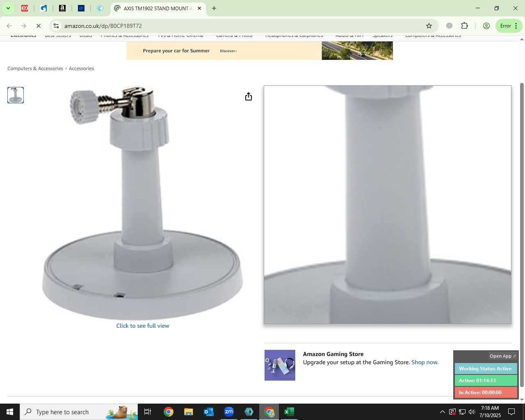Open the globe extension icon
Viewport: 525px width, 420px height.
(450, 26)
